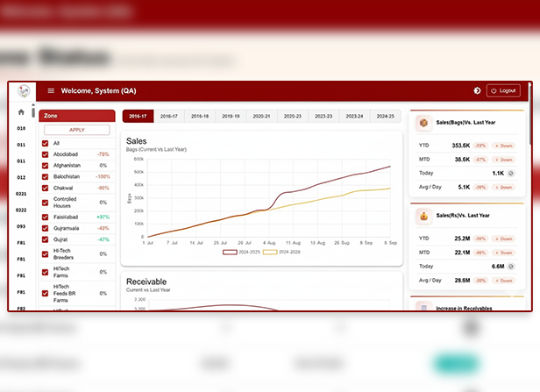The width and height of the screenshot is (540, 392).
Task: Toggle the Faisilabad zone checkbox
Action: (46, 217)
